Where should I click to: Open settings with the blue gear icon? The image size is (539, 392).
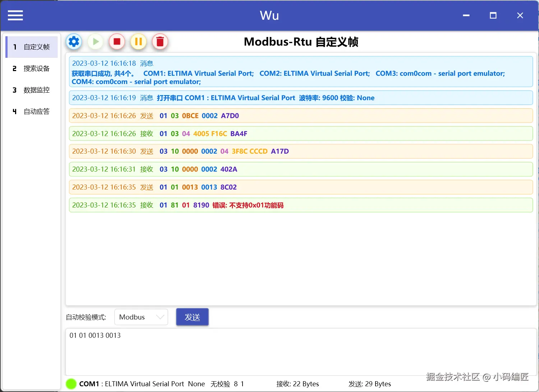point(74,42)
